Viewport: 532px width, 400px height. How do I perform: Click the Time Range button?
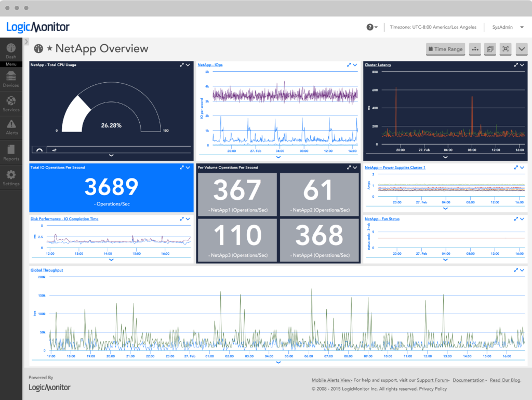click(x=445, y=49)
